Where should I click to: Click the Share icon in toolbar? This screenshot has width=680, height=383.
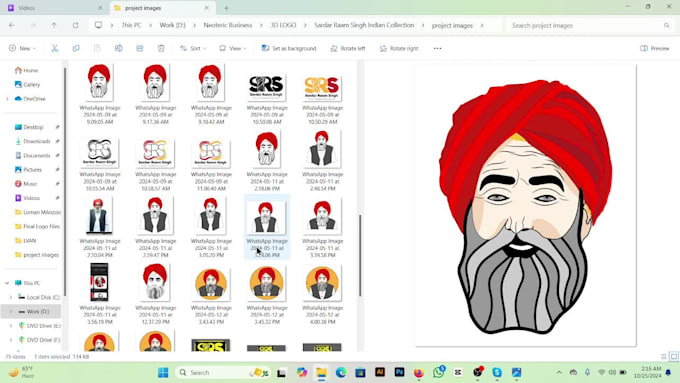(140, 48)
